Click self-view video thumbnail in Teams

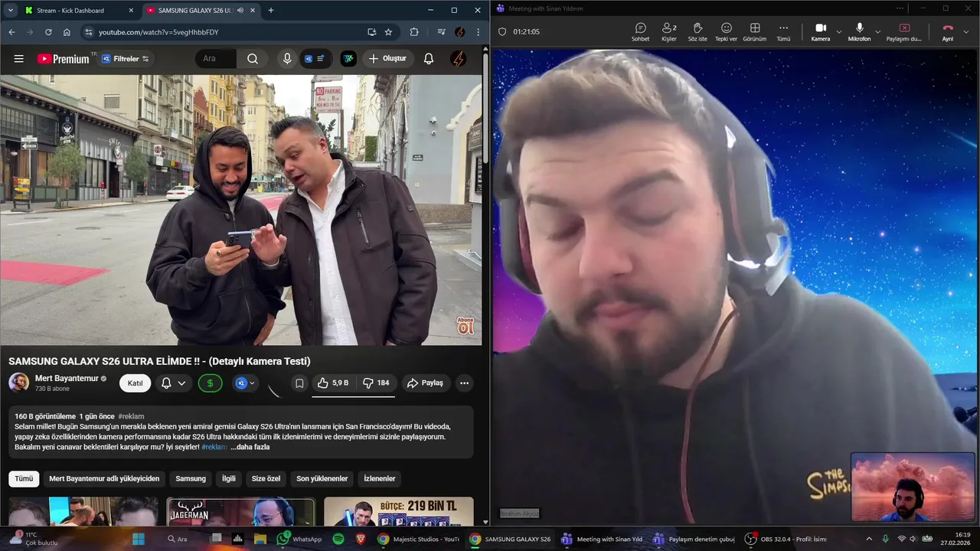(913, 487)
